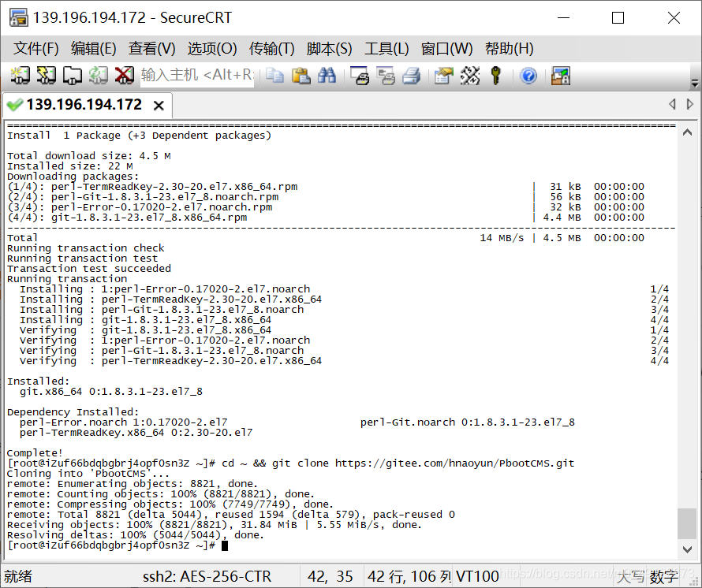The width and height of the screenshot is (702, 588).
Task: Open the 脚本(S) menu
Action: [x=329, y=48]
